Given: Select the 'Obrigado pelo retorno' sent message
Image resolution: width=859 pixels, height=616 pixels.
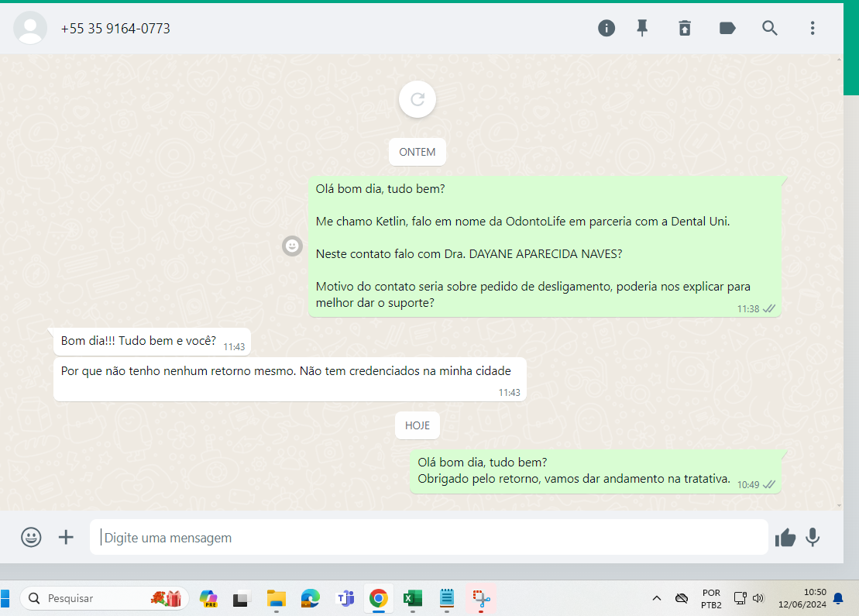Looking at the screenshot, I should (596, 471).
